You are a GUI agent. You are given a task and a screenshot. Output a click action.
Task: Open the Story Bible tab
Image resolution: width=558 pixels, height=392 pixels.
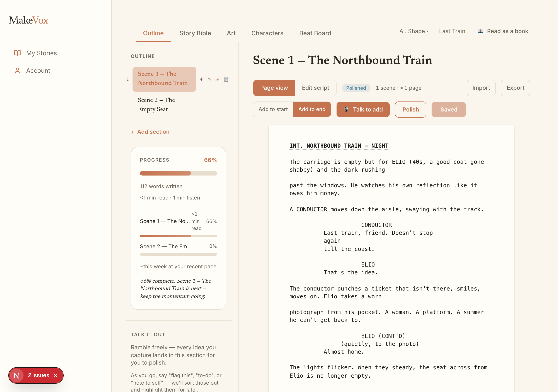click(x=195, y=33)
